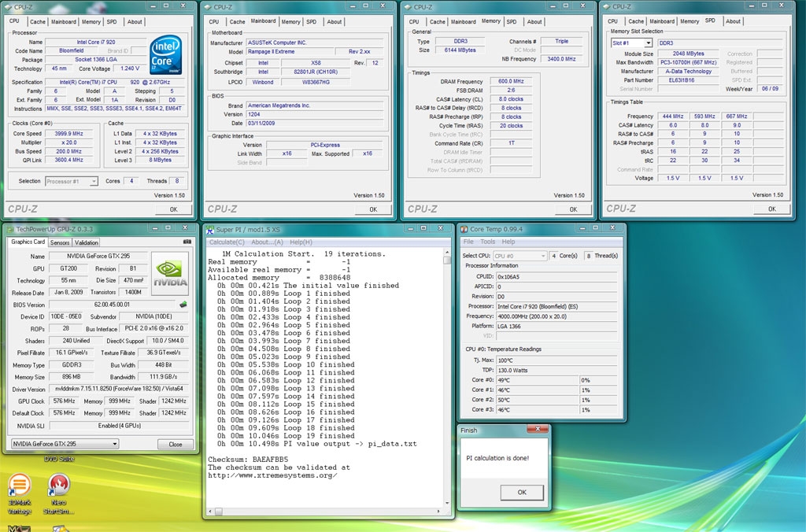Click the NVIDIA logo in GPU-Z
The width and height of the screenshot is (806, 532).
pyautogui.click(x=170, y=273)
